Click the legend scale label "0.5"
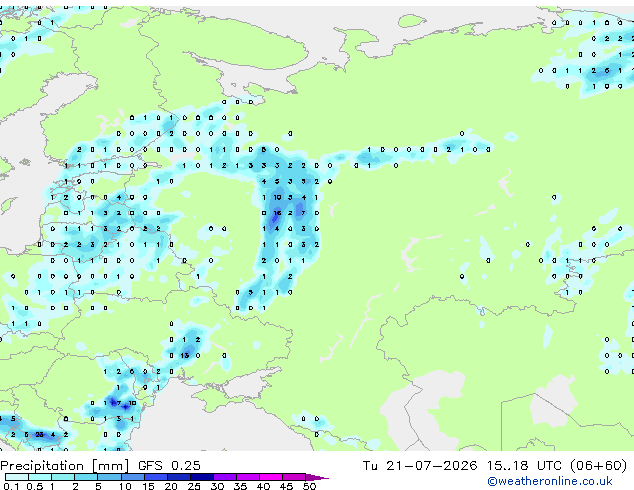The image size is (634, 490). [x=35, y=486]
